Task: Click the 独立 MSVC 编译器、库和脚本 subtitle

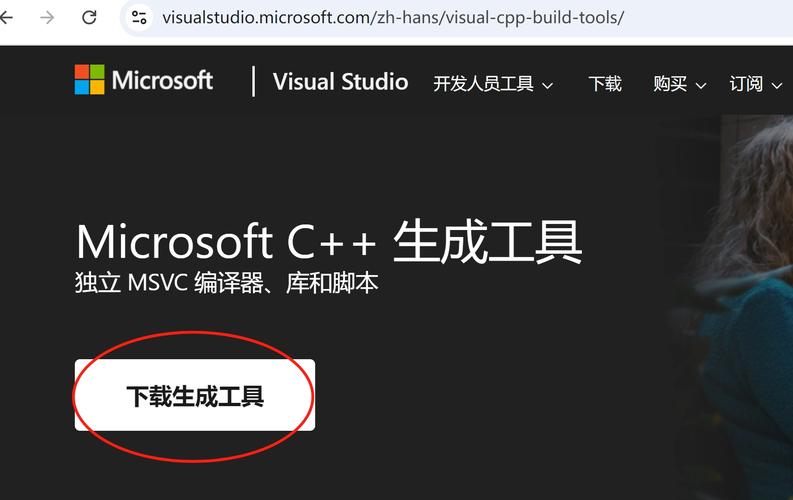Action: click(x=227, y=283)
